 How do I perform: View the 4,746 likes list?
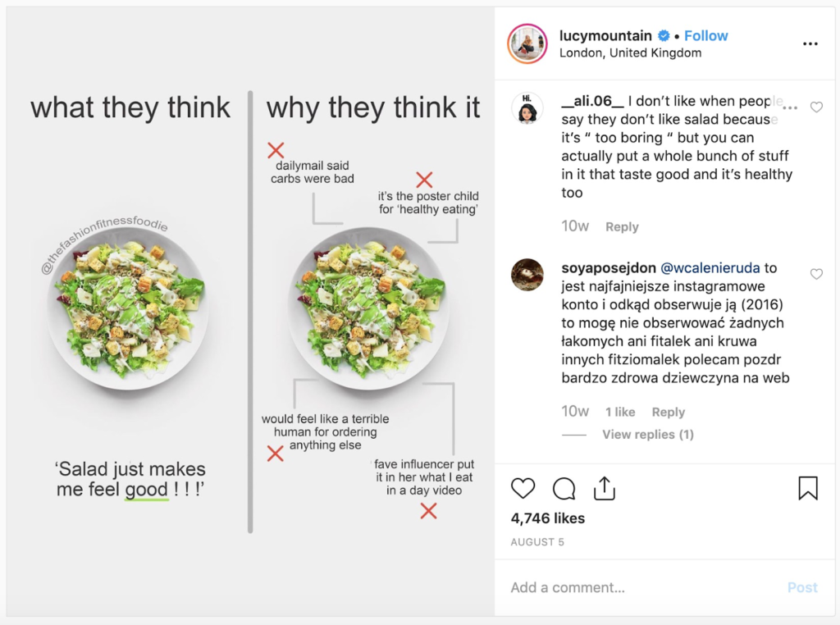point(547,518)
